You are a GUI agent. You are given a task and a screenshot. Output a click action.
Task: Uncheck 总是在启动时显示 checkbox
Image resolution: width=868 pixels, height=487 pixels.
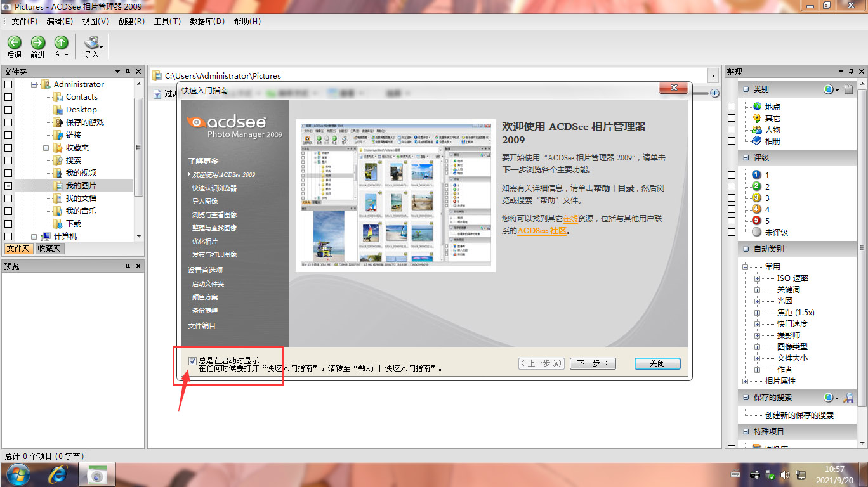pos(192,361)
